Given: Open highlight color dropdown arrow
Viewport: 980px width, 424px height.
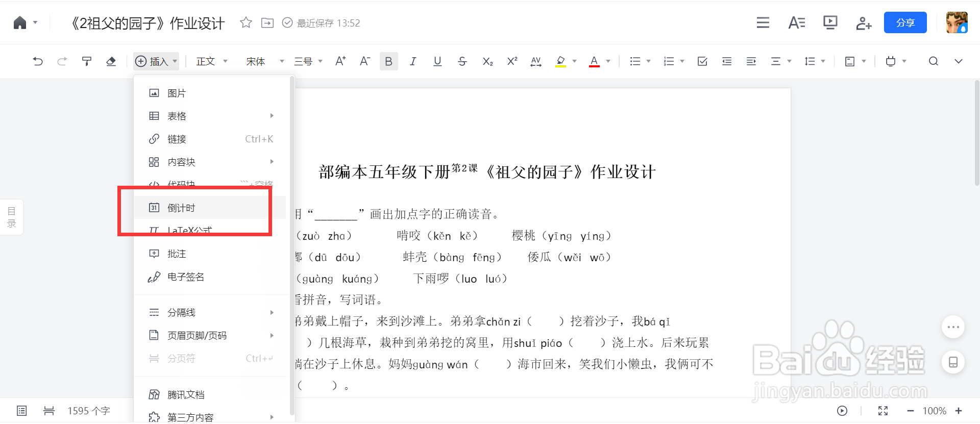Looking at the screenshot, I should 575,61.
